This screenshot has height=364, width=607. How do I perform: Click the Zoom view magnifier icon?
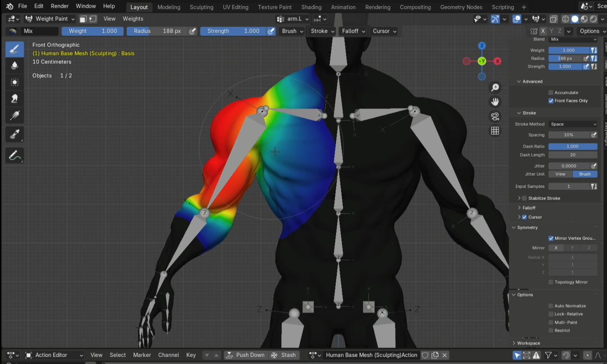495,87
